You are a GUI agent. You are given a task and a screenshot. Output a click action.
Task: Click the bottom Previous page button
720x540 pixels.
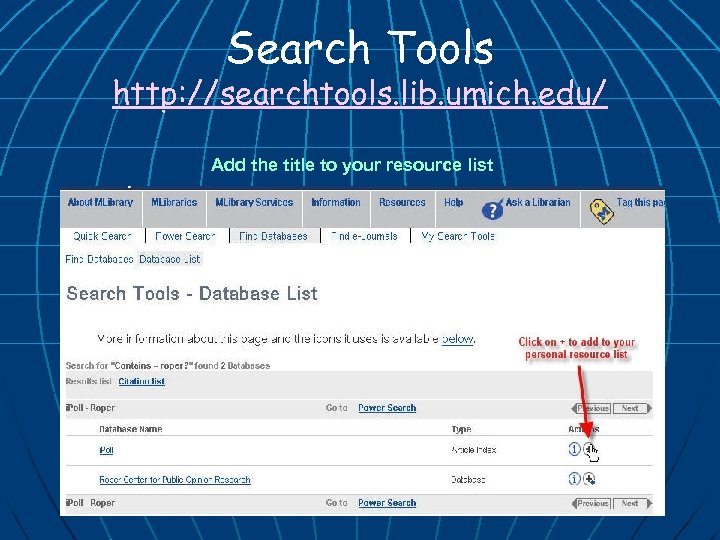[x=591, y=503]
